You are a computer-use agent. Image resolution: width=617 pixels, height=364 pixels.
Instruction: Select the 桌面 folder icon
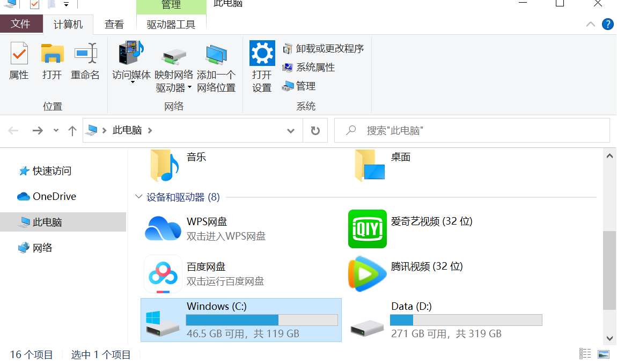pyautogui.click(x=369, y=165)
